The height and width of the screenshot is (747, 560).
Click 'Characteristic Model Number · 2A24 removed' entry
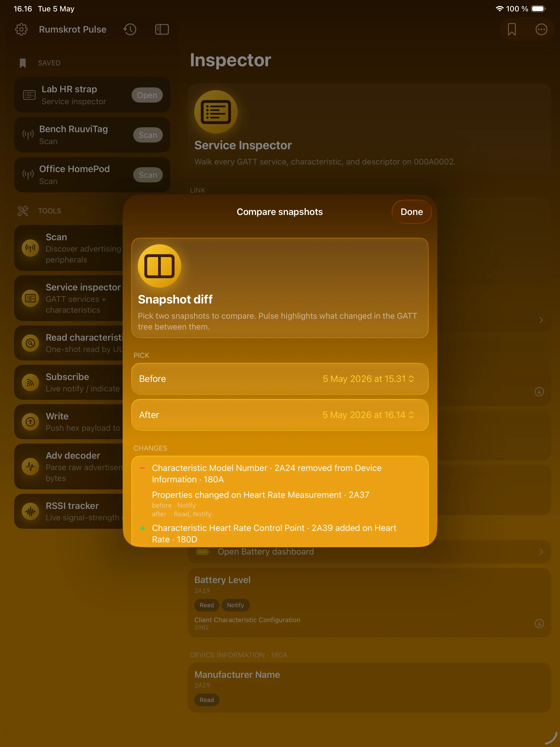[267, 474]
